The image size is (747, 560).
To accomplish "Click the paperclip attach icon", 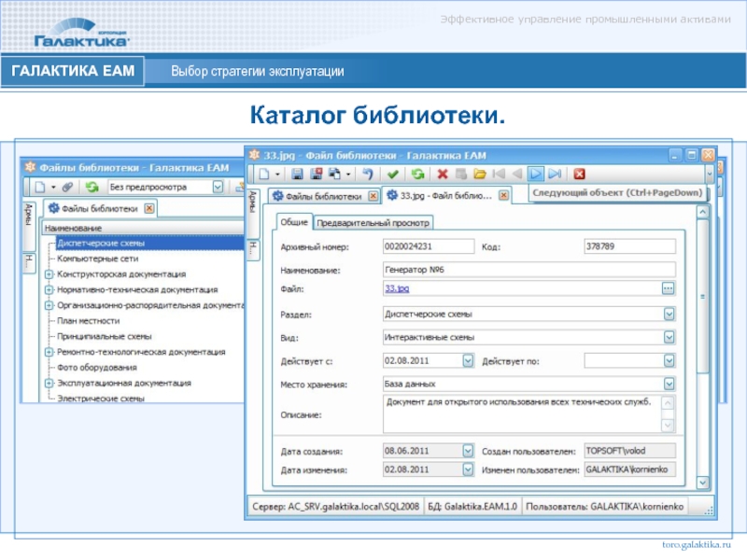I will click(x=67, y=187).
